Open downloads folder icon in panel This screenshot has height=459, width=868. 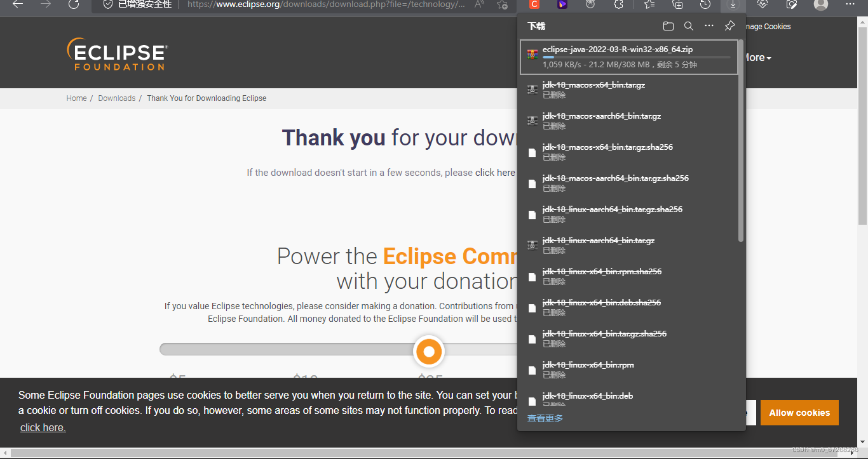[x=668, y=26]
